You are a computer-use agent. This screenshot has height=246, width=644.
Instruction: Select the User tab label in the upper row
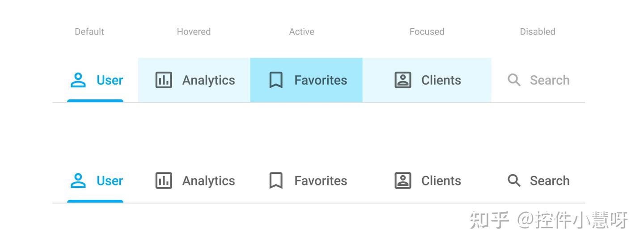click(110, 80)
